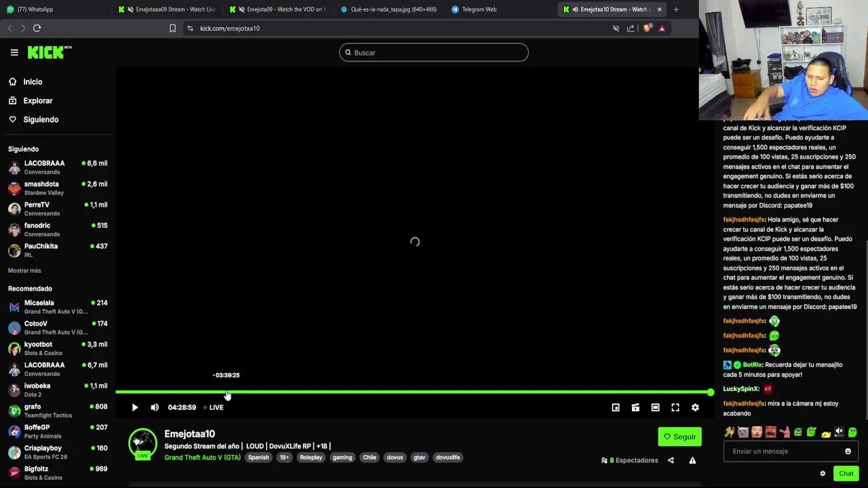The height and width of the screenshot is (488, 868).
Task: Select the Spanish tag
Action: [x=258, y=457]
